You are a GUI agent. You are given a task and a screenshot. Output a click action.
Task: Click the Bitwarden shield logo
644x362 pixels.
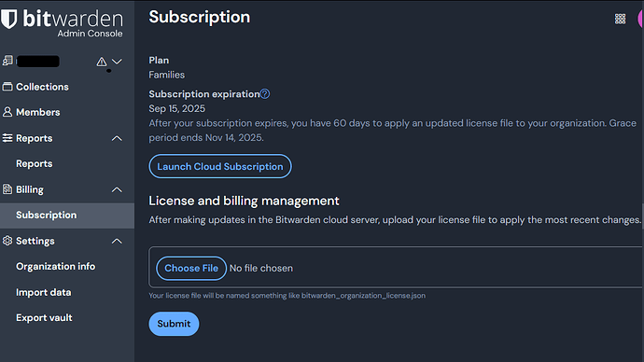8,19
